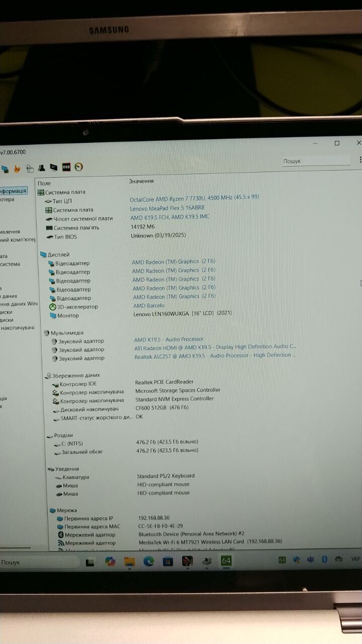This screenshot has height=644, width=362.
Task: Select the Монітор row in Дисплей
Action: coord(68,315)
